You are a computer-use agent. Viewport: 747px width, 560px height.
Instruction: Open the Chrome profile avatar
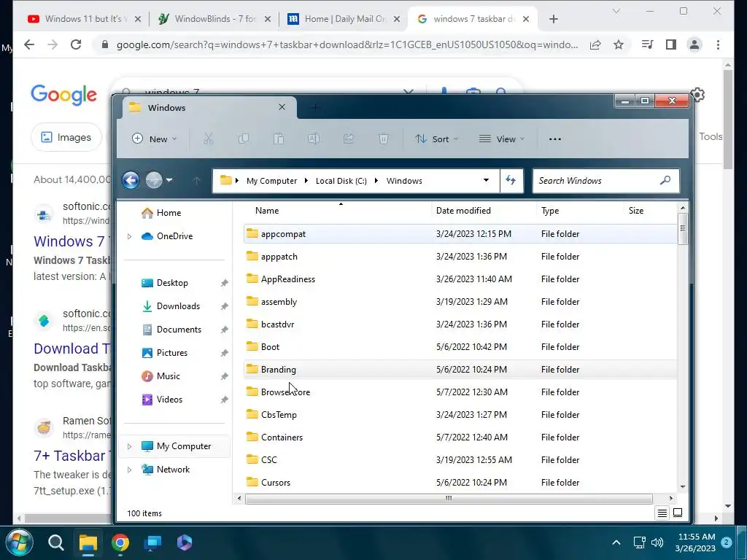click(694, 44)
